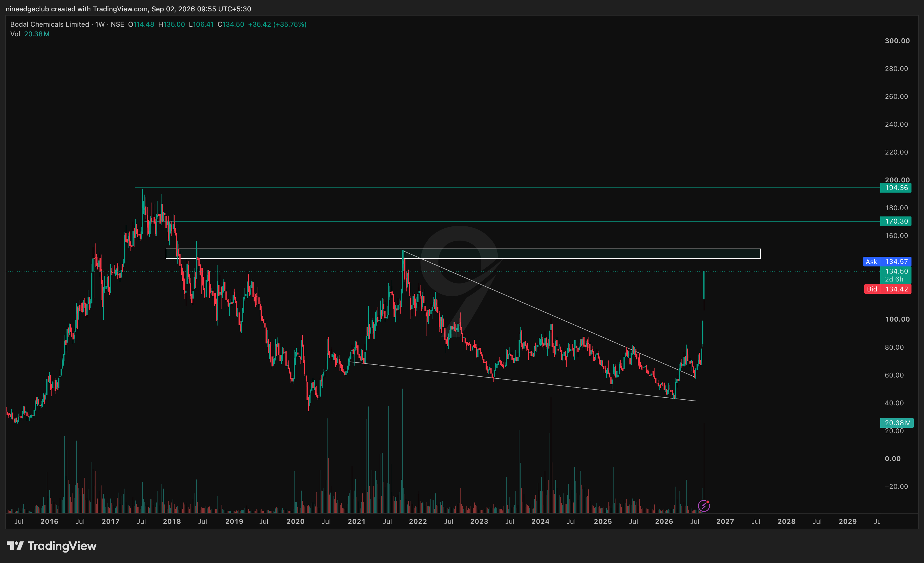Click the 200.00 price axis label
Image resolution: width=924 pixels, height=563 pixels.
(x=897, y=180)
